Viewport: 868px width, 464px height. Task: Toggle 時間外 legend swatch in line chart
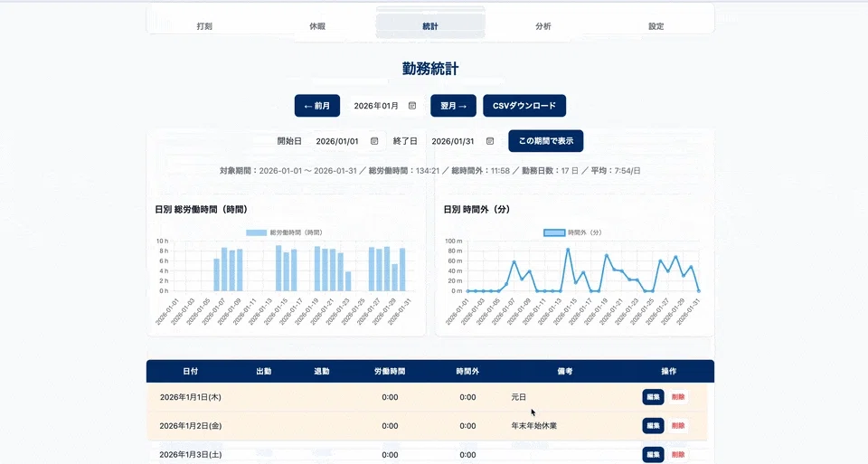pyautogui.click(x=554, y=232)
